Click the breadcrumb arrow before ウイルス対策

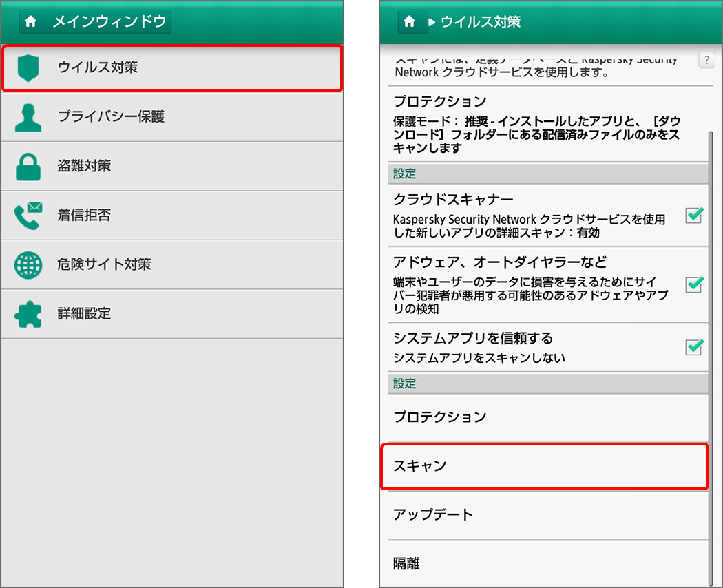pyautogui.click(x=434, y=21)
